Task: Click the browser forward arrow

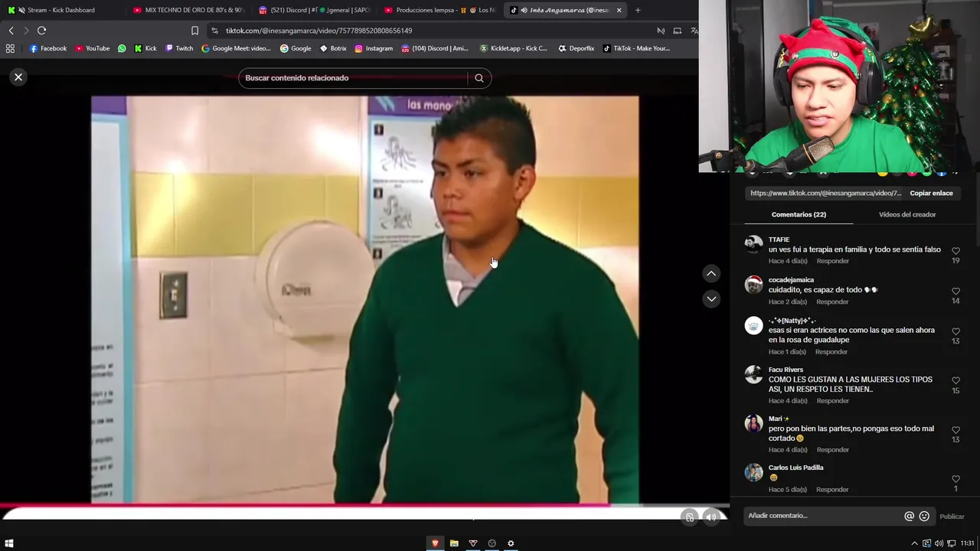Action: (26, 31)
